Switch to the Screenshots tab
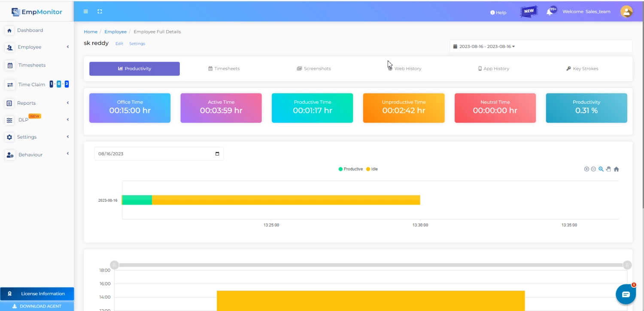Viewport: 644px width, 311px height. [314, 69]
